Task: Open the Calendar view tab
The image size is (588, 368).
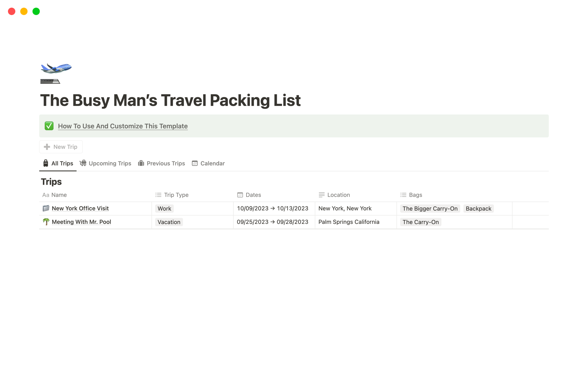Action: point(209,163)
